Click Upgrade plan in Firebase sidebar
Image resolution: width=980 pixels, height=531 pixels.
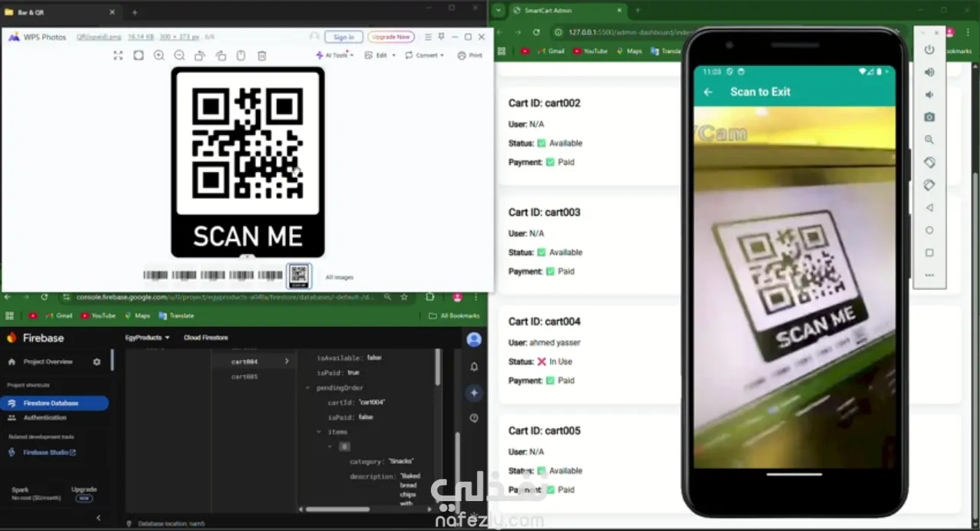84,489
